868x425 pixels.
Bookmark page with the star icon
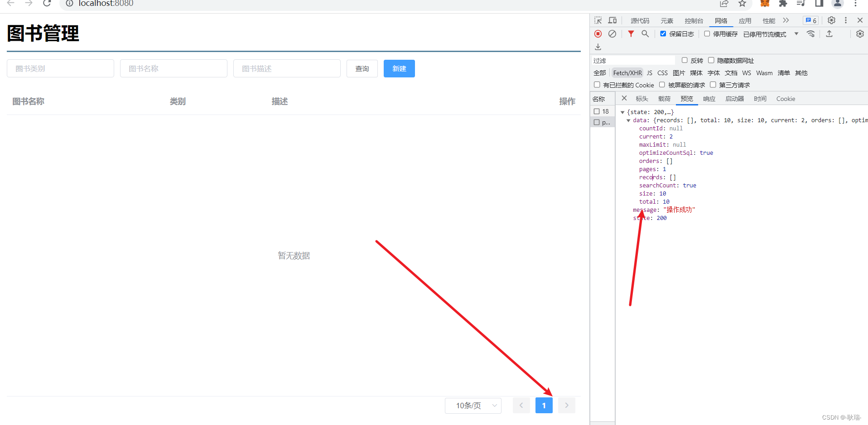click(742, 4)
